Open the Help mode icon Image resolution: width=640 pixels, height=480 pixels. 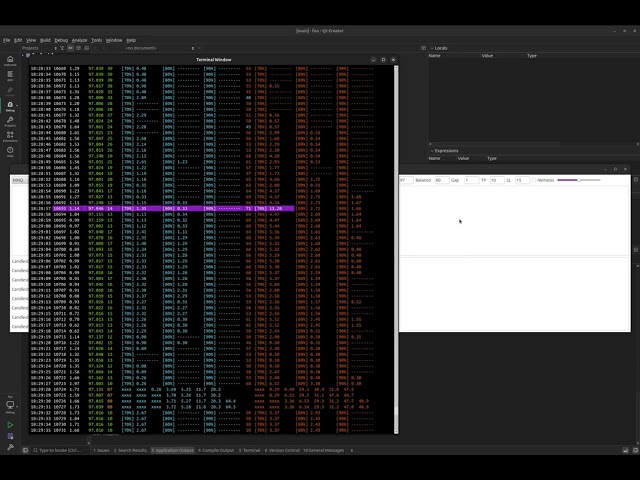10,151
